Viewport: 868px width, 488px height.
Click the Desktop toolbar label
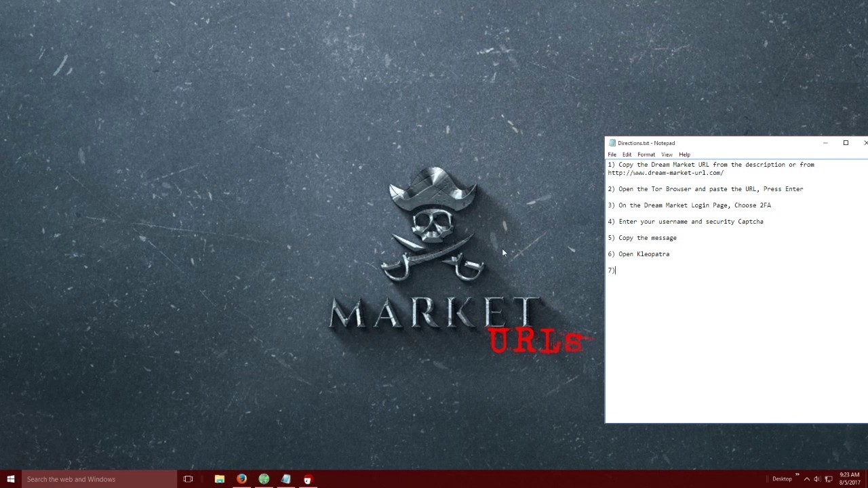coord(782,479)
